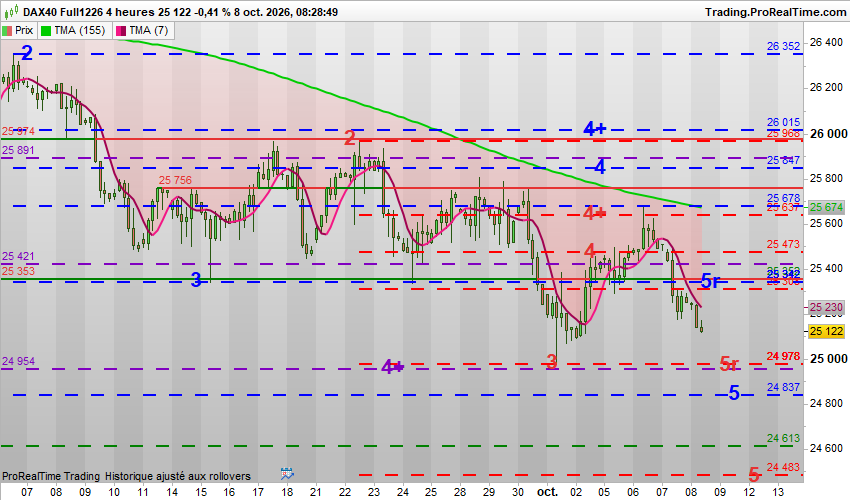Click the blue 4+ wave marker
The width and height of the screenshot is (850, 500).
tap(595, 129)
